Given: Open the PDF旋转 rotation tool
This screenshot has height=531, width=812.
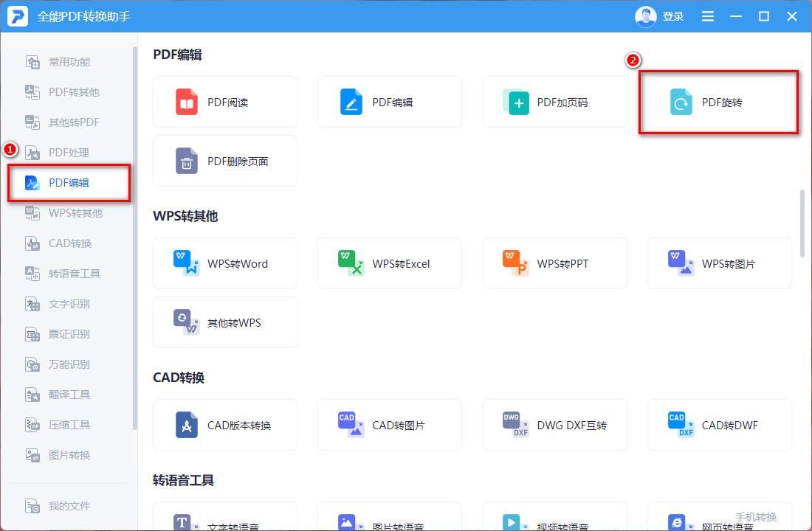Looking at the screenshot, I should pos(718,102).
